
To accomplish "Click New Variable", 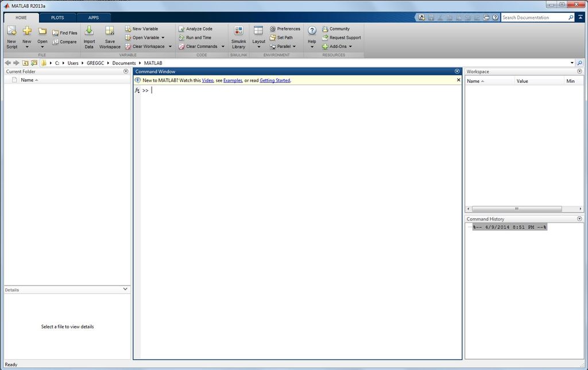I will [141, 29].
